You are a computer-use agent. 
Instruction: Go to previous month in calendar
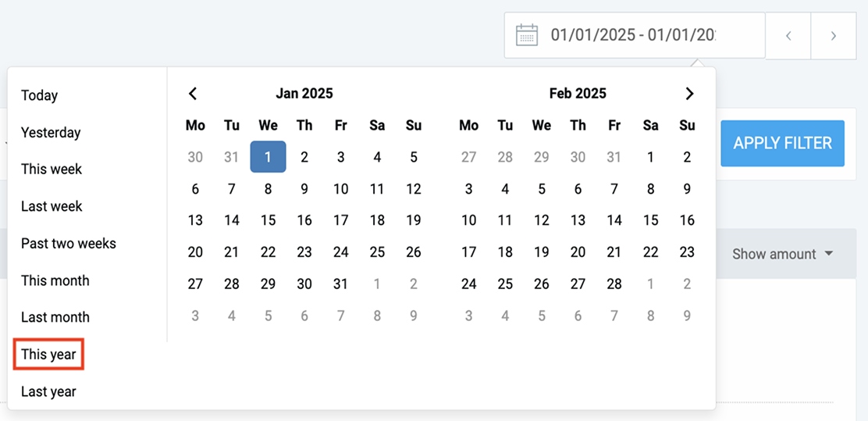[193, 94]
